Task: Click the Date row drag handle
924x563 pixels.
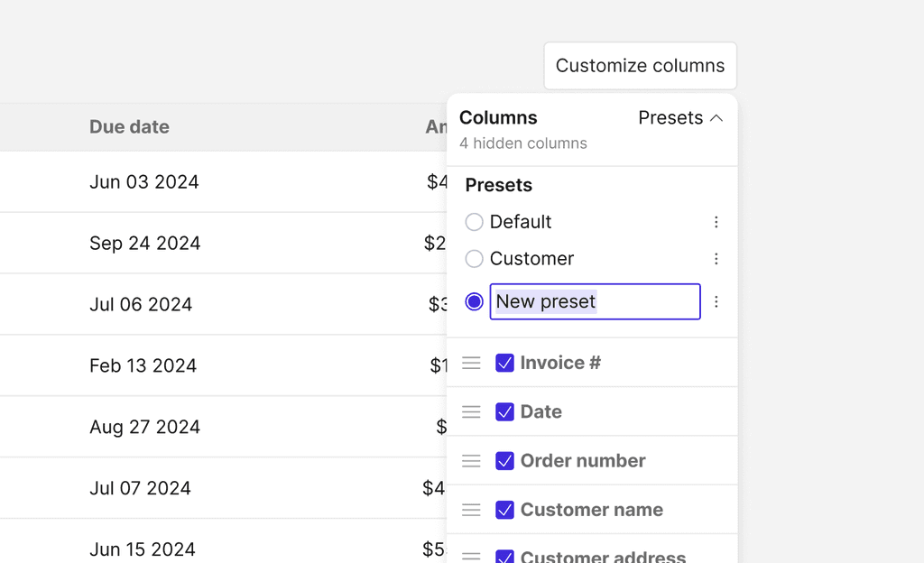Action: [x=471, y=411]
